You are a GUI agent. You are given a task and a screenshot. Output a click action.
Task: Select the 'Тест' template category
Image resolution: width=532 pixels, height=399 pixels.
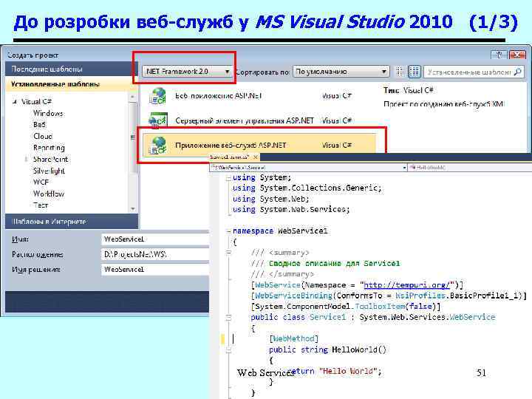tap(41, 205)
